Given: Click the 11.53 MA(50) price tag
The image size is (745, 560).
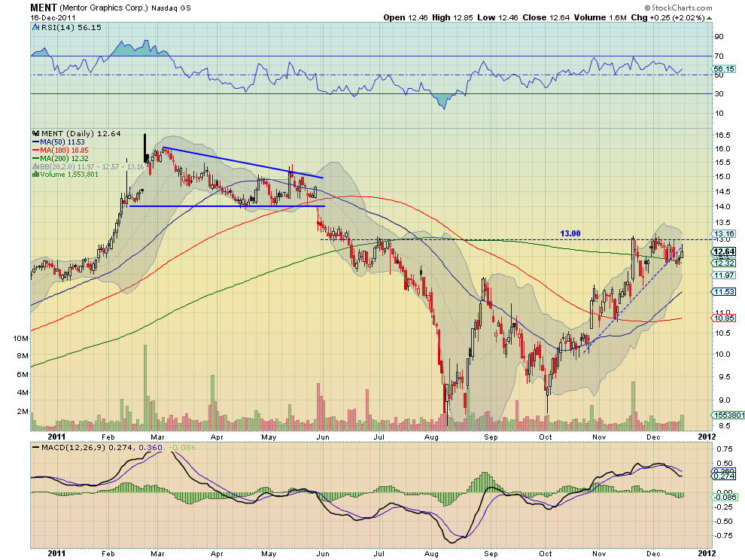Looking at the screenshot, I should [x=724, y=292].
